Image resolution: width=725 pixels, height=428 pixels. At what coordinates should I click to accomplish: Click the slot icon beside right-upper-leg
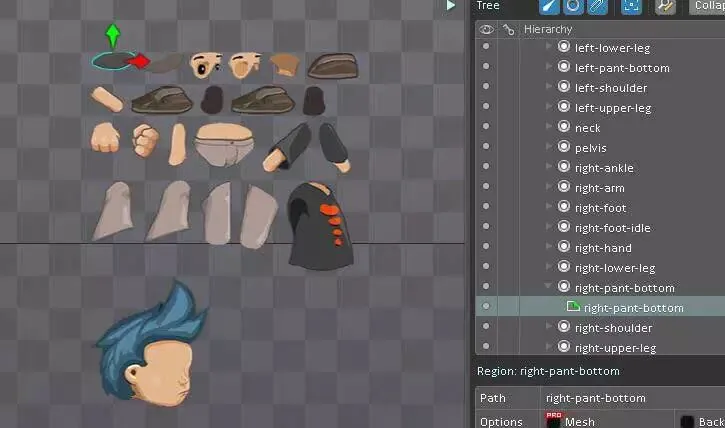coord(564,347)
